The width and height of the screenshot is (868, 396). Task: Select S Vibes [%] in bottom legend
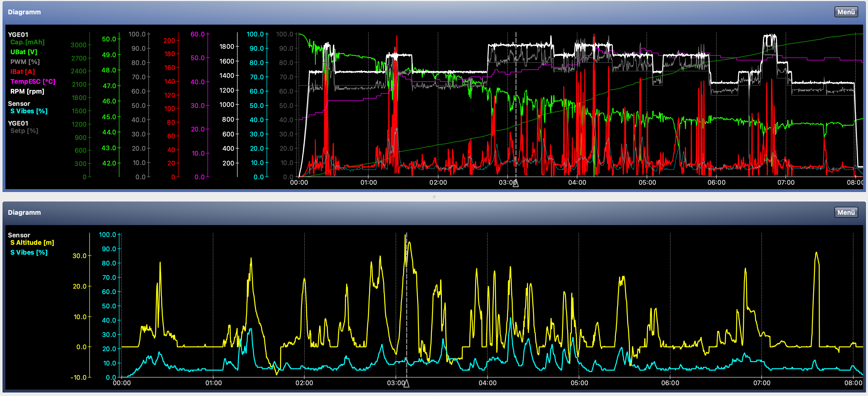(x=29, y=252)
